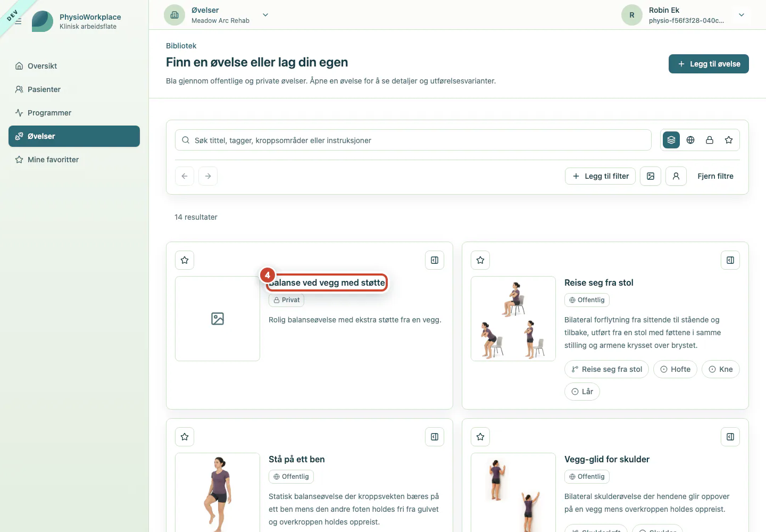The image size is (766, 532).
Task: Star the Vegg-glid for skulder card
Action: (x=480, y=437)
